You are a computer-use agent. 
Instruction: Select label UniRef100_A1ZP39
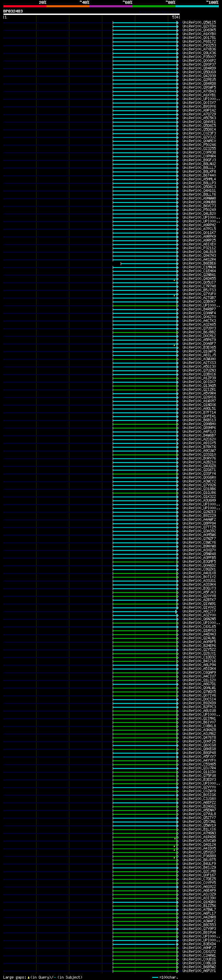[199, 378]
